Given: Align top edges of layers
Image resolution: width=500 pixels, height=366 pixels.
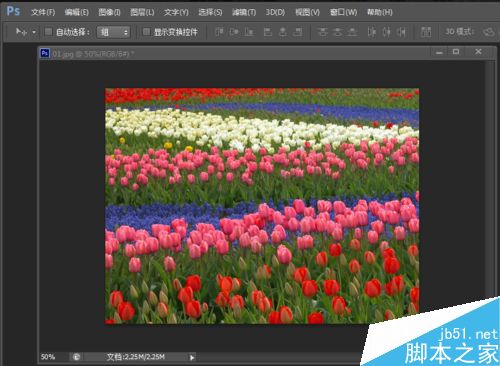Looking at the screenshot, I should tap(219, 32).
